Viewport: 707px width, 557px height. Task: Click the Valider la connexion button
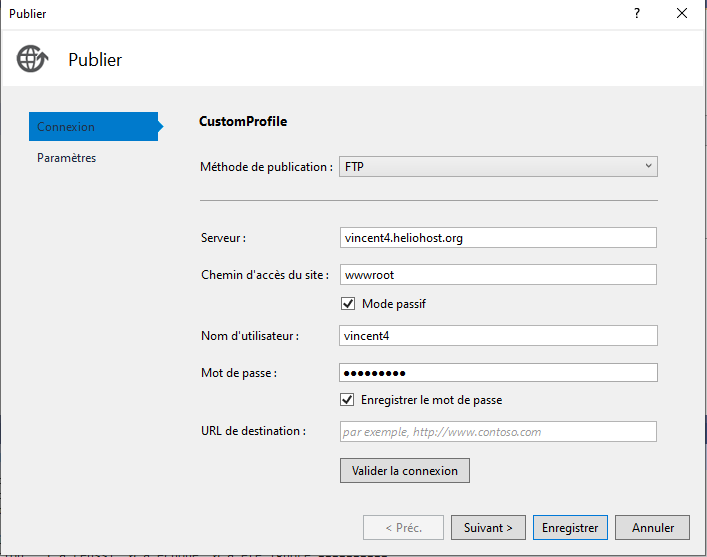point(405,470)
